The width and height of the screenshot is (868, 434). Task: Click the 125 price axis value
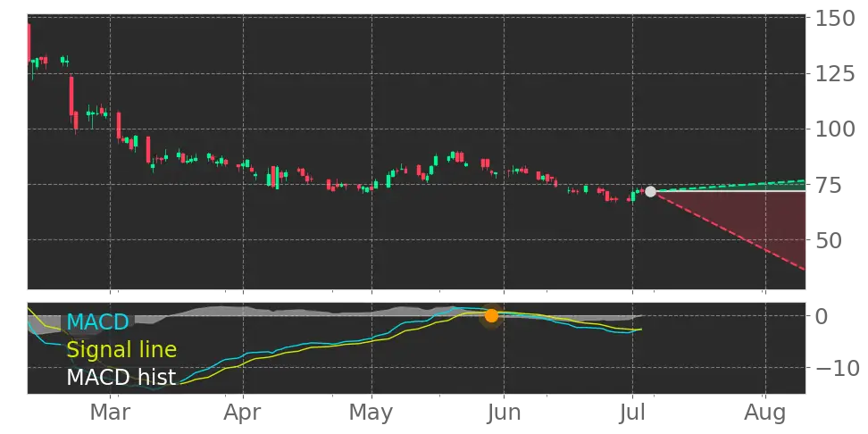[835, 73]
